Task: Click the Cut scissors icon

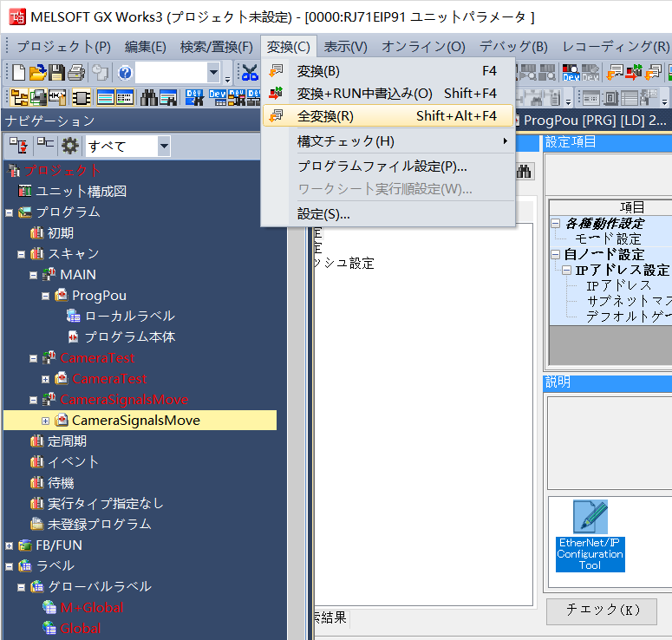Action: pos(250,73)
